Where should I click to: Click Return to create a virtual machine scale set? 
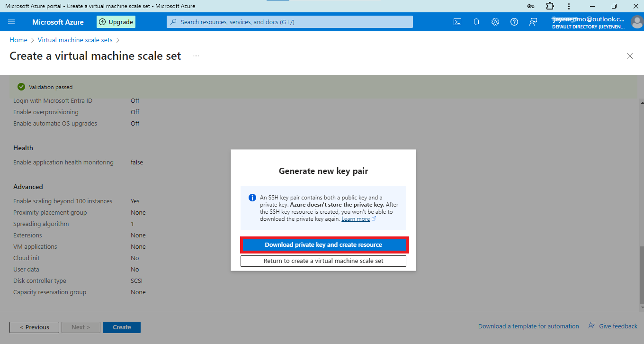[x=323, y=261]
